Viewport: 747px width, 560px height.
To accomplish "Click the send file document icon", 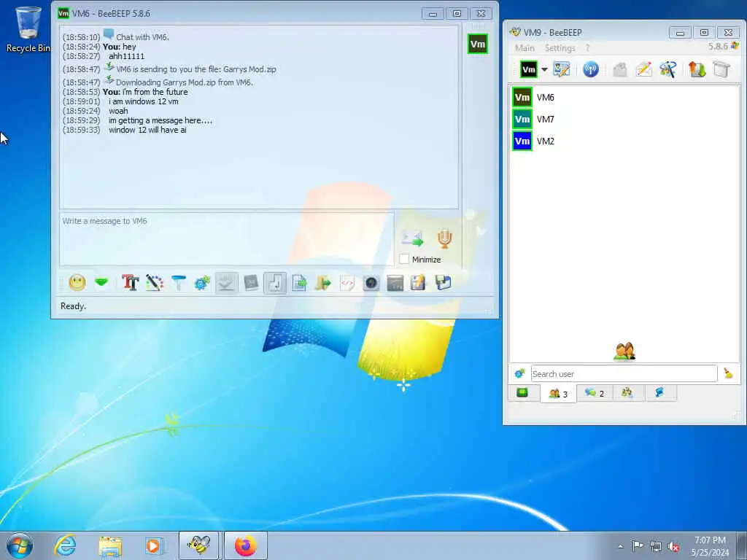I will pos(299,283).
